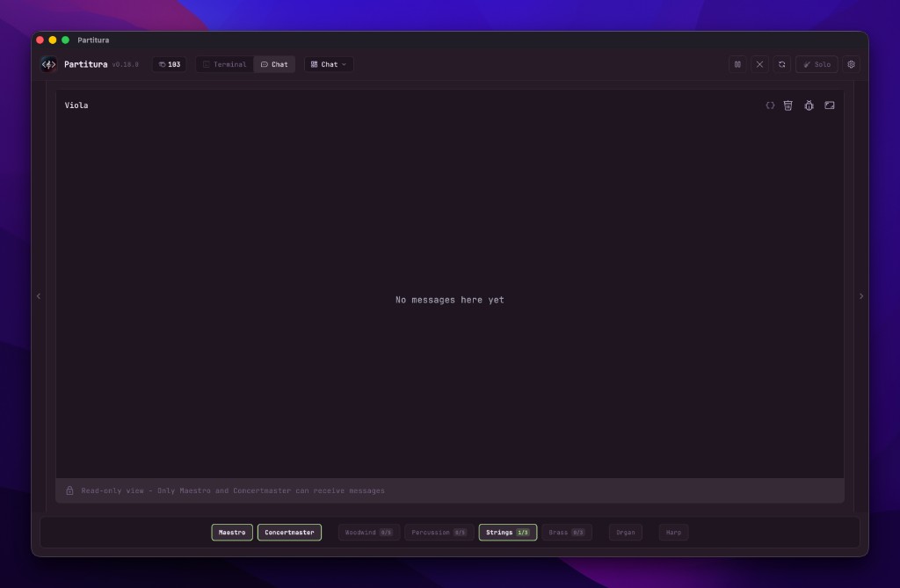Viewport: 900px width, 588px height.
Task: Open settings with the gear icon
Action: click(x=850, y=64)
